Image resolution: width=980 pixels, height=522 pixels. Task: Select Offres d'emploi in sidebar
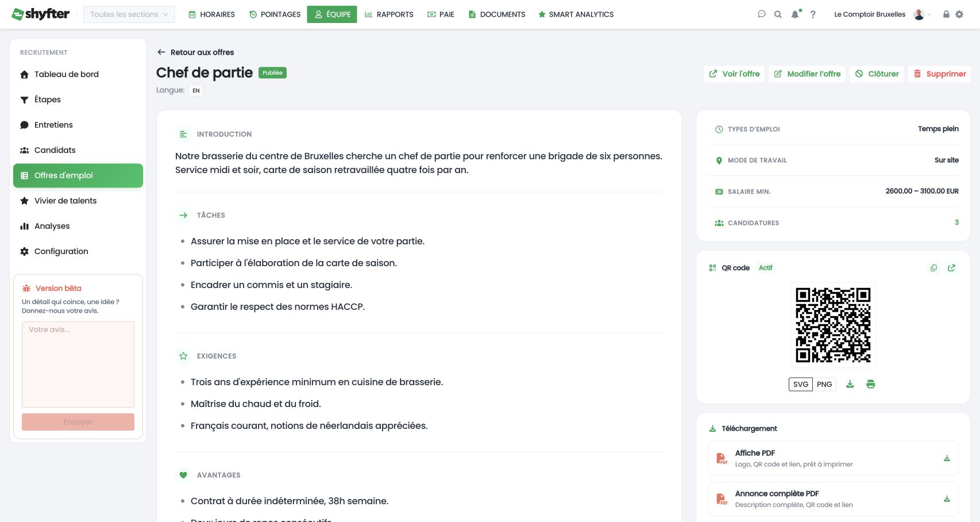point(78,175)
